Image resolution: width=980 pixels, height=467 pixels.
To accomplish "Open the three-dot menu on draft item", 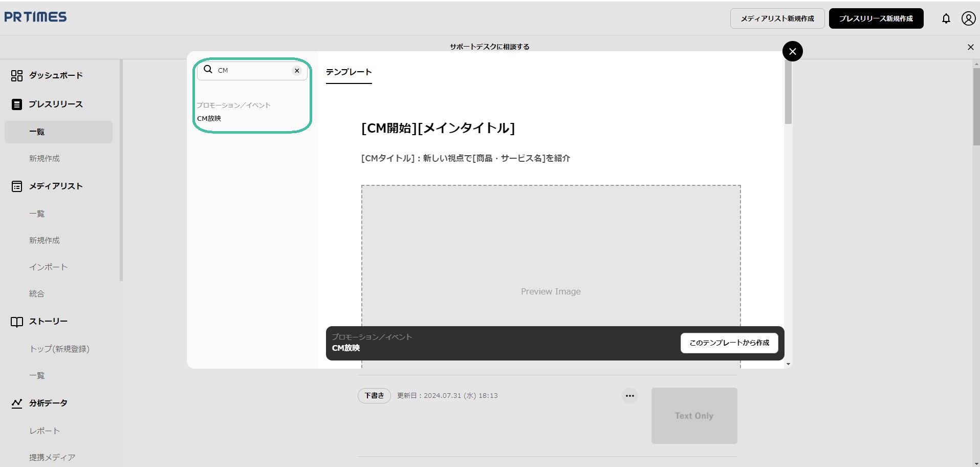I will 629,396.
